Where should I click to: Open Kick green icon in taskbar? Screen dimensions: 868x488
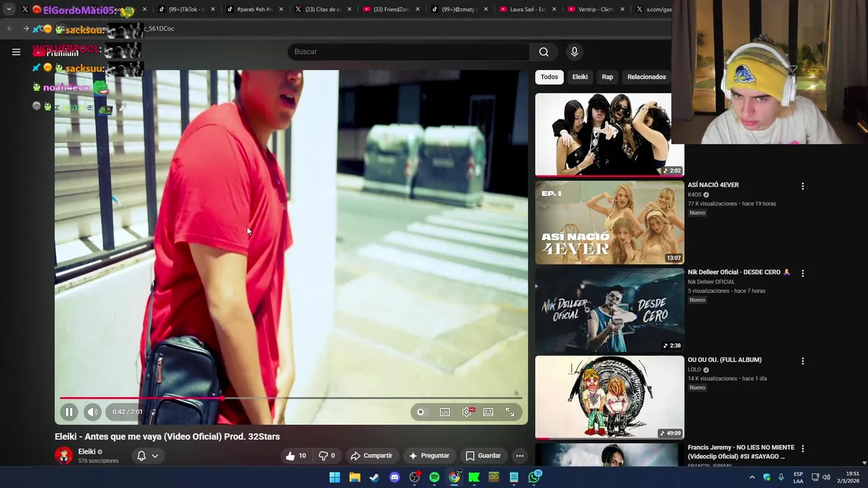(474, 477)
